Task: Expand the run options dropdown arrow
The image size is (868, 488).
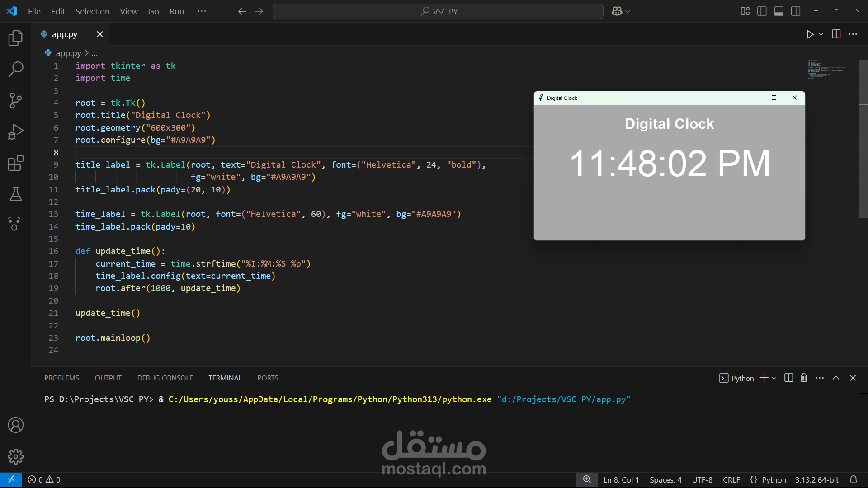Action: (x=821, y=34)
